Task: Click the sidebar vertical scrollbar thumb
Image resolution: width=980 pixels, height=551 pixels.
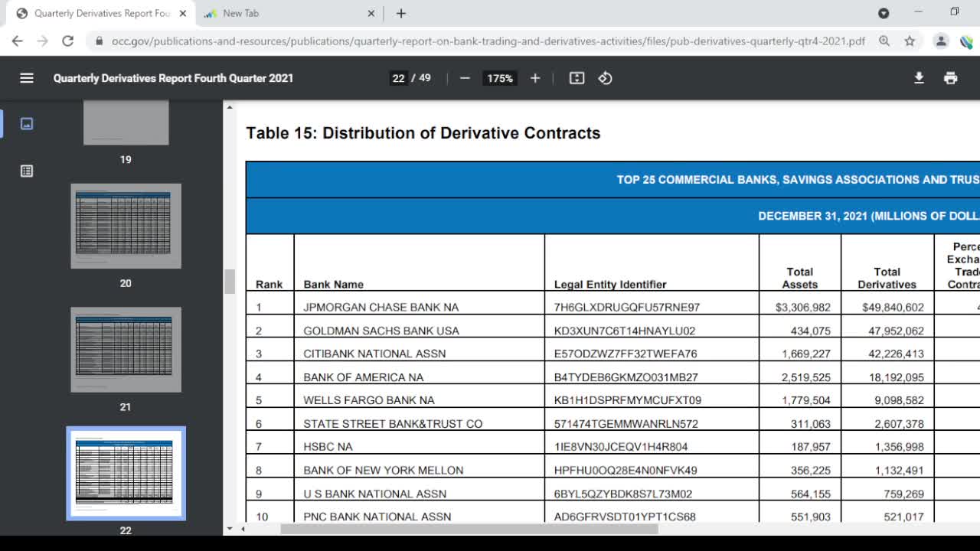Action: 229,281
